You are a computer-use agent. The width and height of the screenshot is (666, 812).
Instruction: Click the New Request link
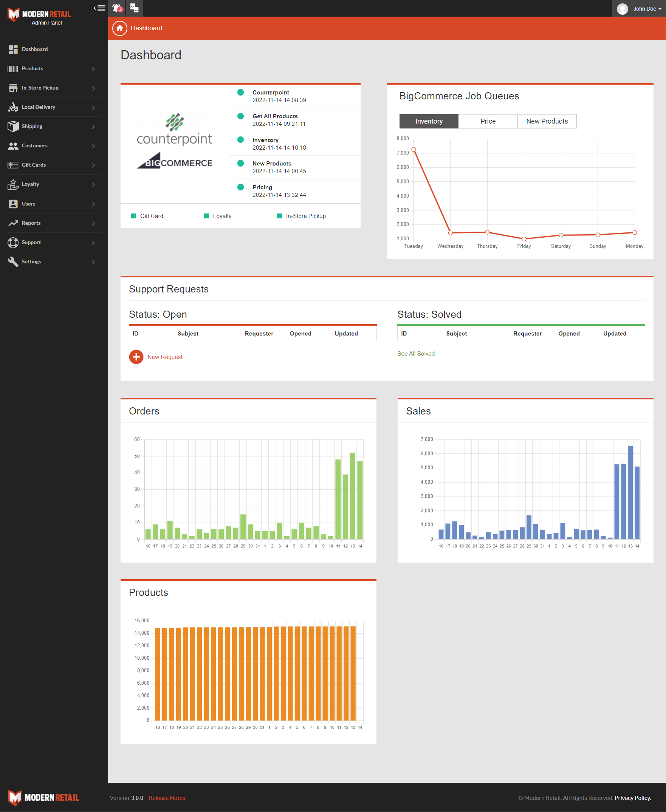(x=165, y=357)
